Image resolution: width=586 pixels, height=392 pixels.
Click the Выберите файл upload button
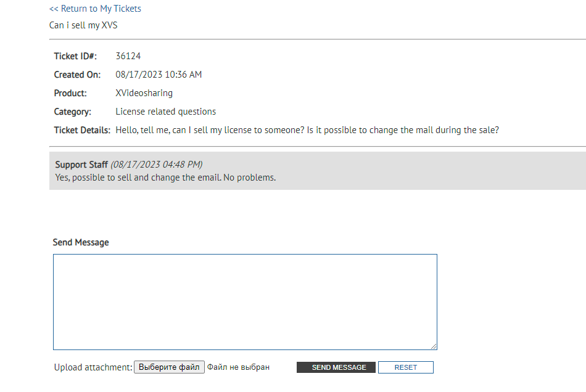tap(169, 367)
